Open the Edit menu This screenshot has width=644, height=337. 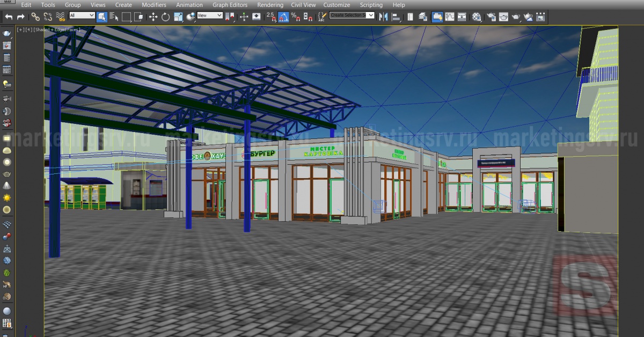tap(26, 5)
